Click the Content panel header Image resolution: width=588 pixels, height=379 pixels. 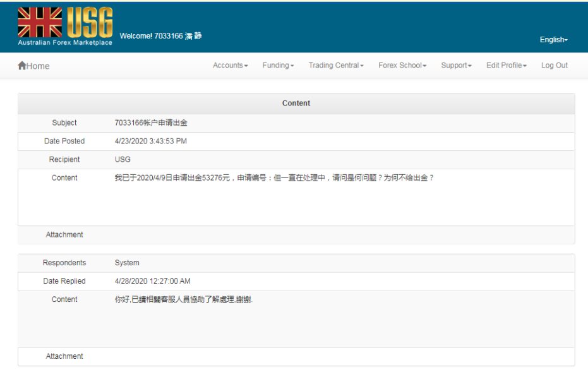tap(296, 104)
